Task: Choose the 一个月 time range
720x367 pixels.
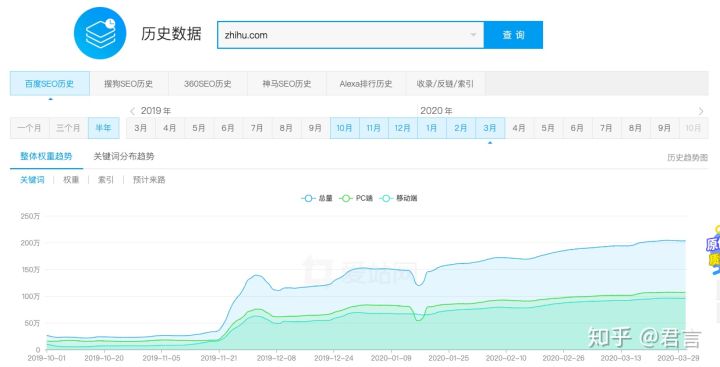Action: point(29,128)
